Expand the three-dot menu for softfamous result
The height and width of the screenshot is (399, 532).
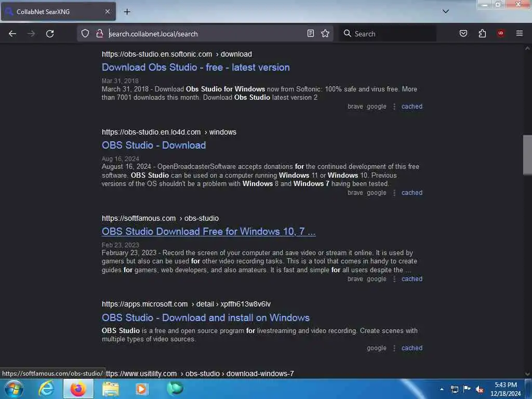click(x=394, y=279)
